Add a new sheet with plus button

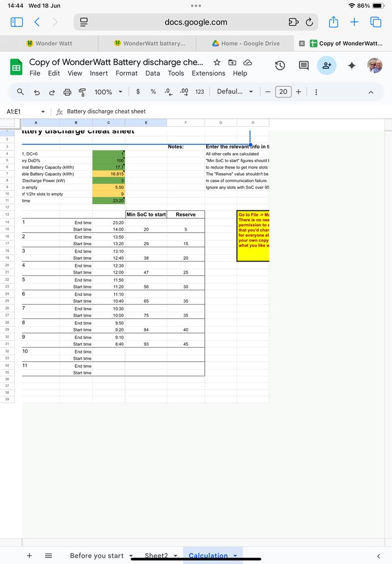[30, 556]
